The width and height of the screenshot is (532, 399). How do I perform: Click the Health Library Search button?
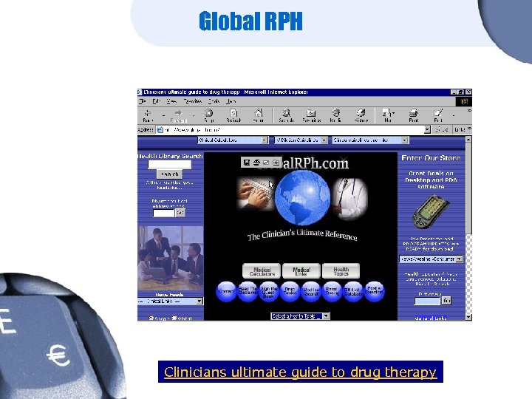tap(170, 174)
